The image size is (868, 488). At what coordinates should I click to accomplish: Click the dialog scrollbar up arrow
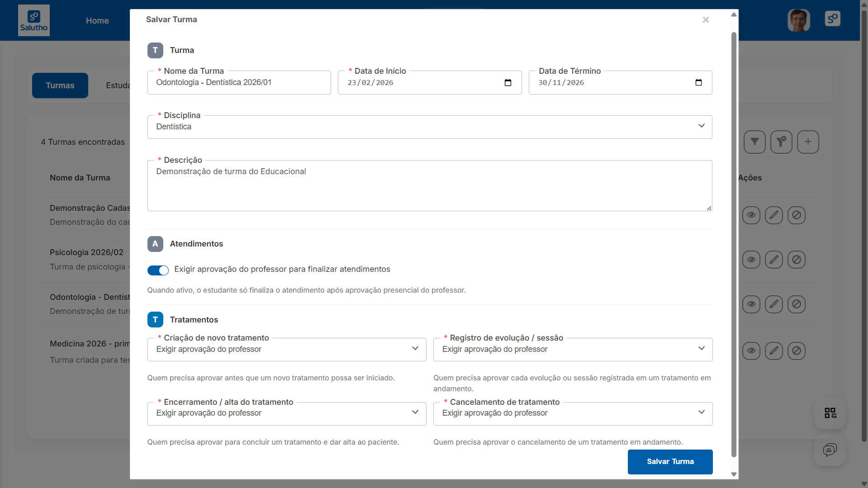point(734,14)
